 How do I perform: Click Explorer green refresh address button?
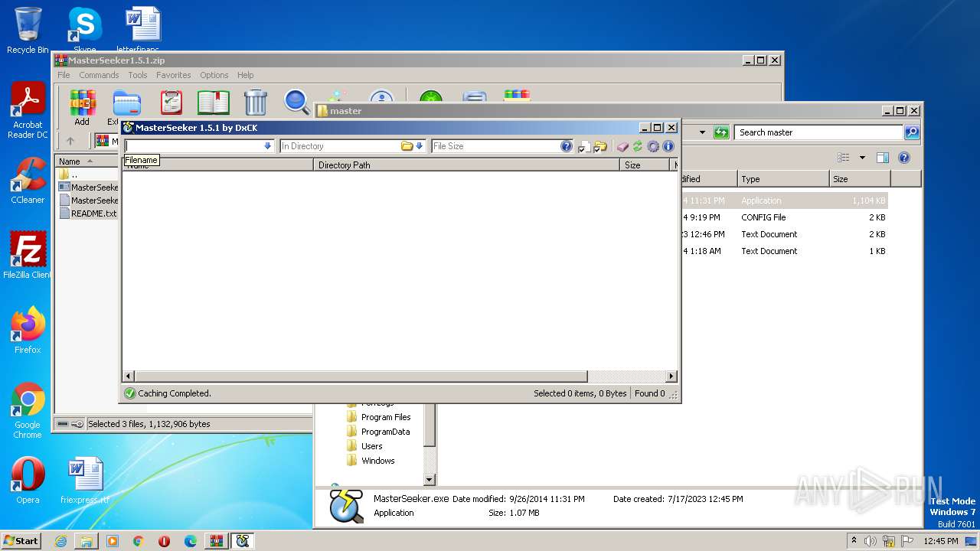tap(720, 132)
